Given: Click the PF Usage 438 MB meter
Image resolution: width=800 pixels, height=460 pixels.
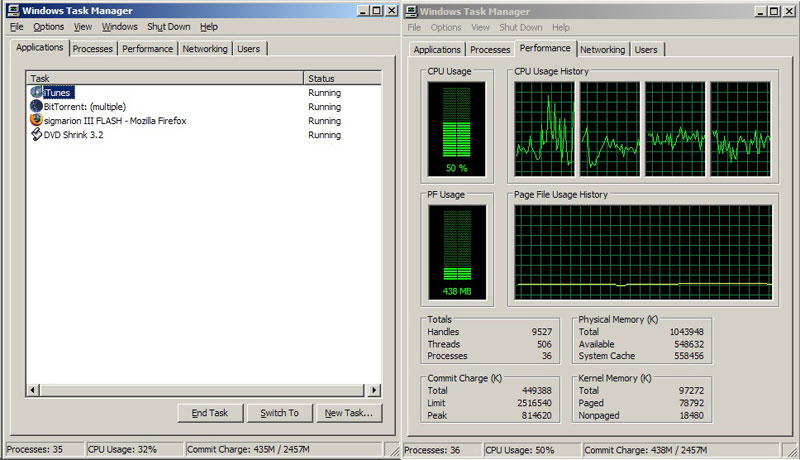Looking at the screenshot, I should pyautogui.click(x=457, y=252).
